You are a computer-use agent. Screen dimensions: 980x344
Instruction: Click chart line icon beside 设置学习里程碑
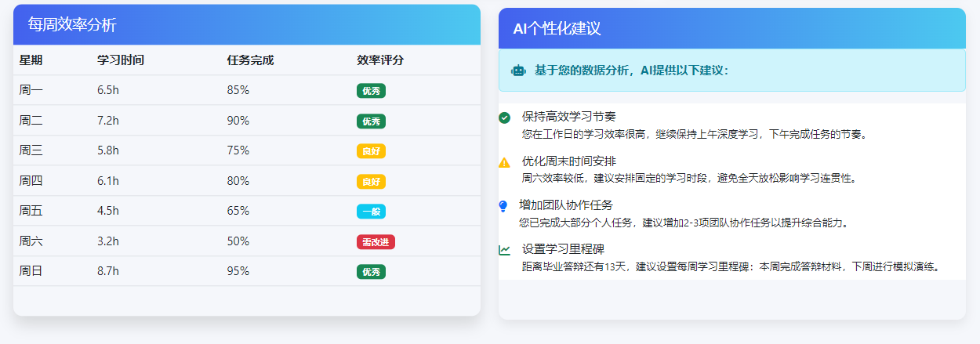504,250
